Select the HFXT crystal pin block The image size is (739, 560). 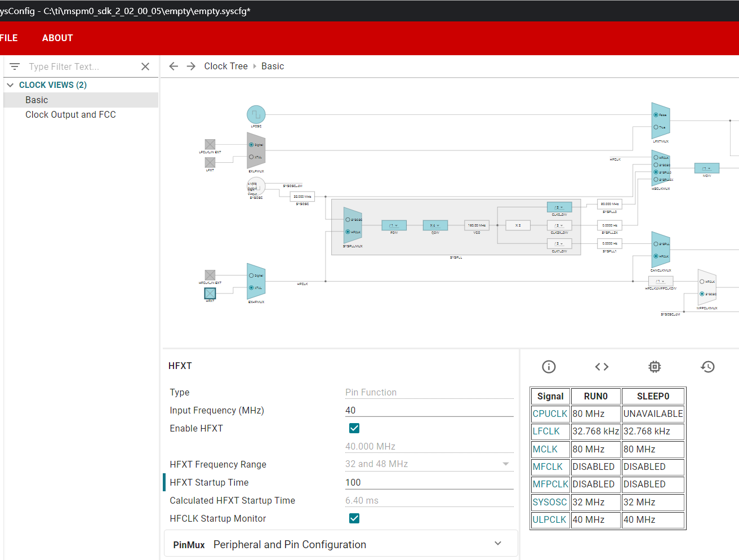tap(210, 293)
